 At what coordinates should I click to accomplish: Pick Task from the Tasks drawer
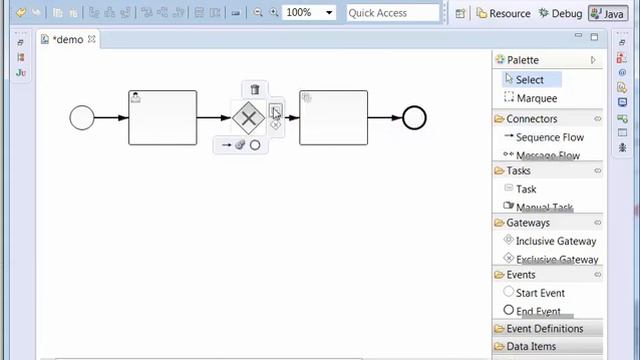tap(520, 189)
